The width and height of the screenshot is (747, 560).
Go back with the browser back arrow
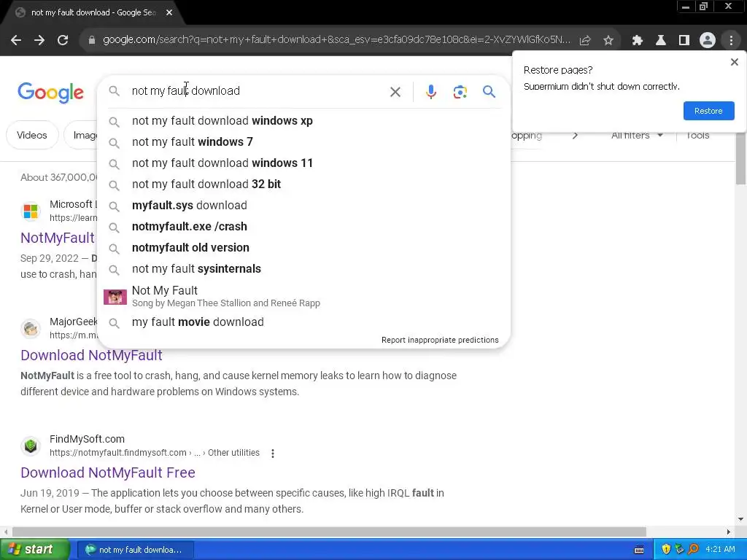[x=16, y=40]
